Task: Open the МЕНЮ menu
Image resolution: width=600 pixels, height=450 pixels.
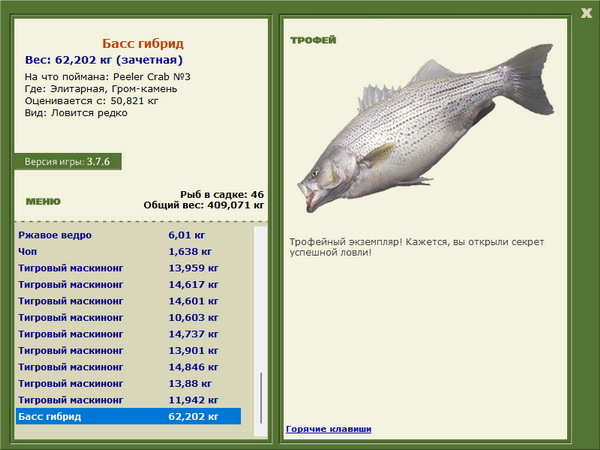Action: point(43,202)
